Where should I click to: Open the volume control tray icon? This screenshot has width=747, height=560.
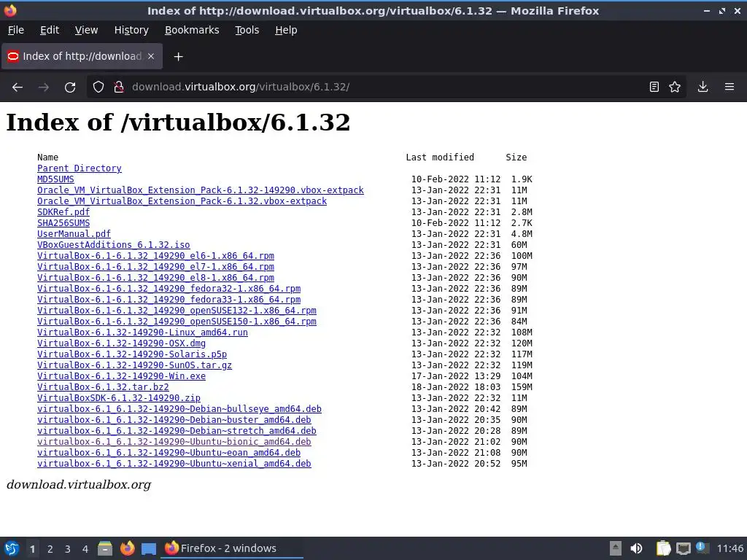tap(636, 548)
